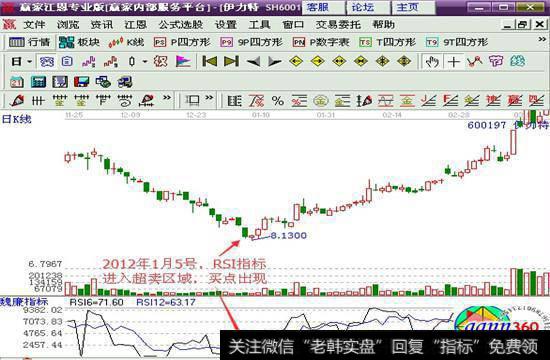The height and width of the screenshot is (360, 550).
Task: Click the yellow diamond left-arrow icon
Action: coord(296,62)
